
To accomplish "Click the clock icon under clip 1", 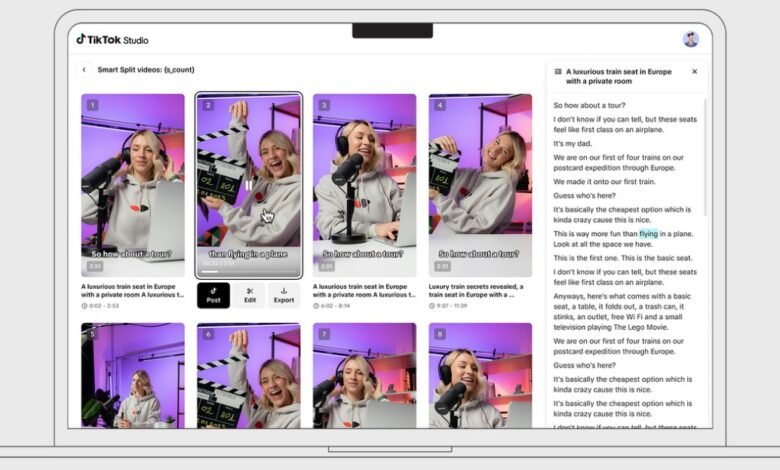I will [84, 306].
